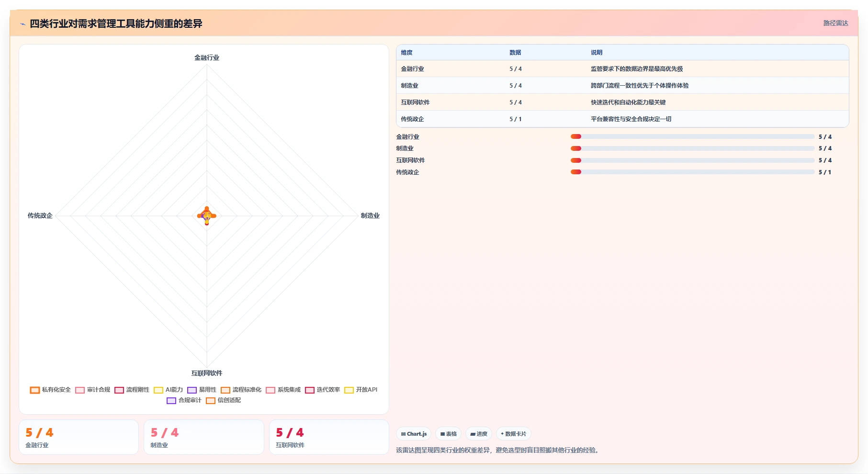The height and width of the screenshot is (474, 868).
Task: Click the 5 / 1 value in the table
Action: point(516,119)
